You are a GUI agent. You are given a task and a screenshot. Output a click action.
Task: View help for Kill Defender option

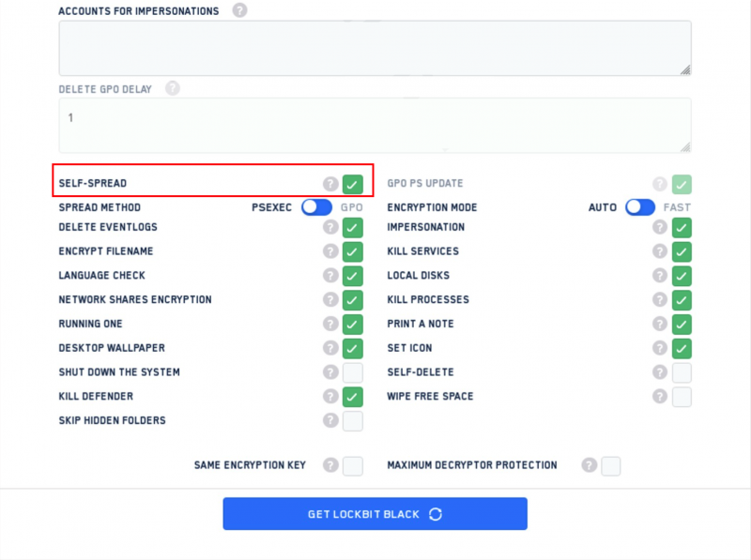[330, 397]
